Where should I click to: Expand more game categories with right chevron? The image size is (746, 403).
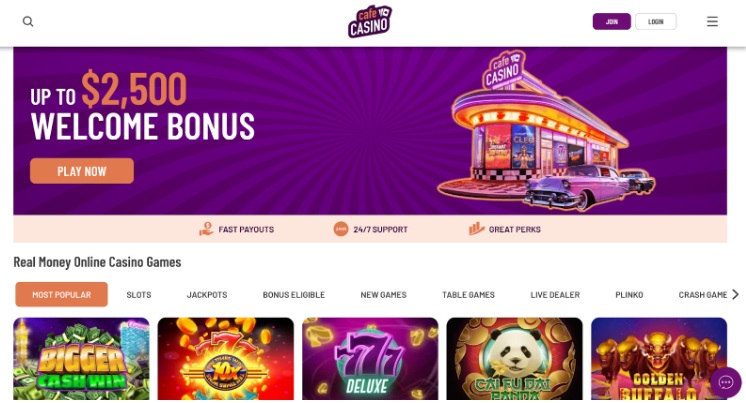point(735,295)
